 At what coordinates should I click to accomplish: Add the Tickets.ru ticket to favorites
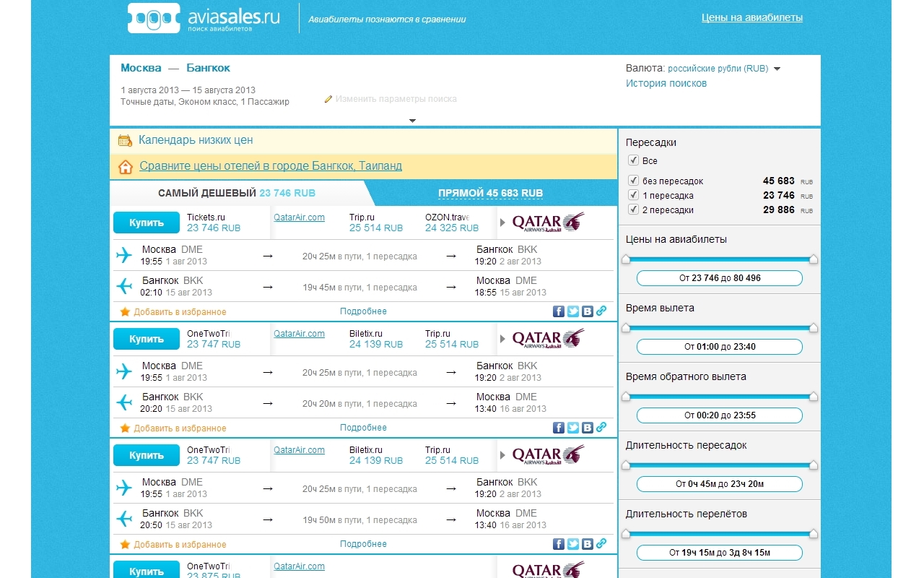(180, 312)
